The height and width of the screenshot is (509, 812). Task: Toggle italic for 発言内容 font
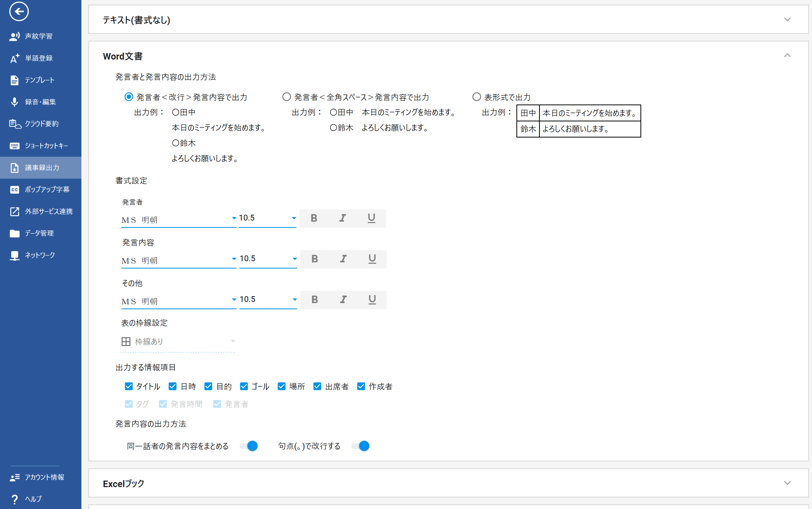343,259
